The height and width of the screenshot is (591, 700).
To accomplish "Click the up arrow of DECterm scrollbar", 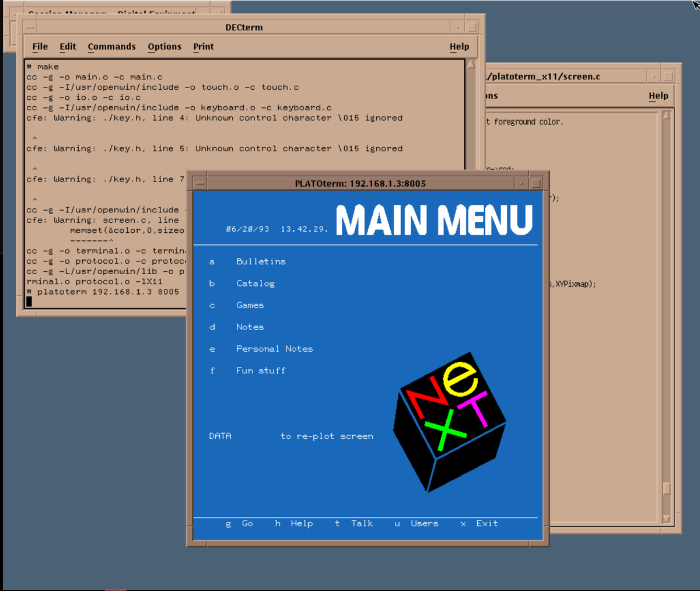I will click(471, 64).
